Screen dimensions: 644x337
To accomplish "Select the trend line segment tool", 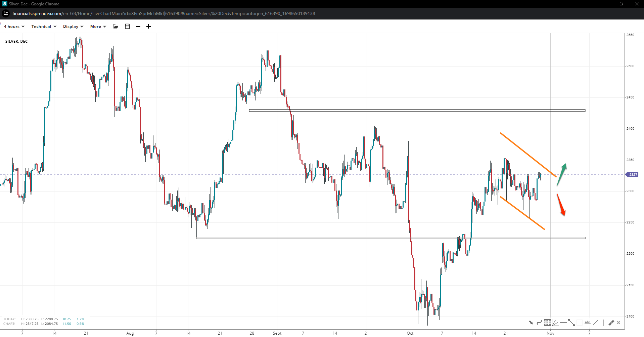I will [571, 323].
